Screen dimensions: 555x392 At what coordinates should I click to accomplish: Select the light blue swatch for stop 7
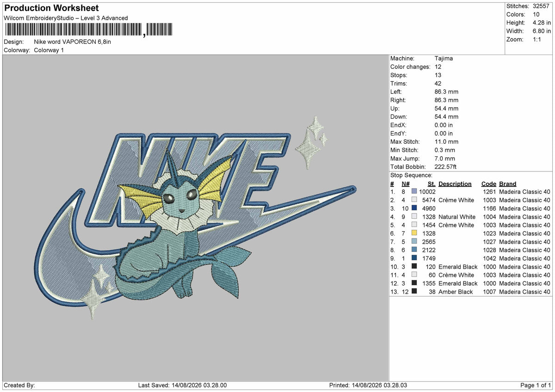click(x=414, y=242)
